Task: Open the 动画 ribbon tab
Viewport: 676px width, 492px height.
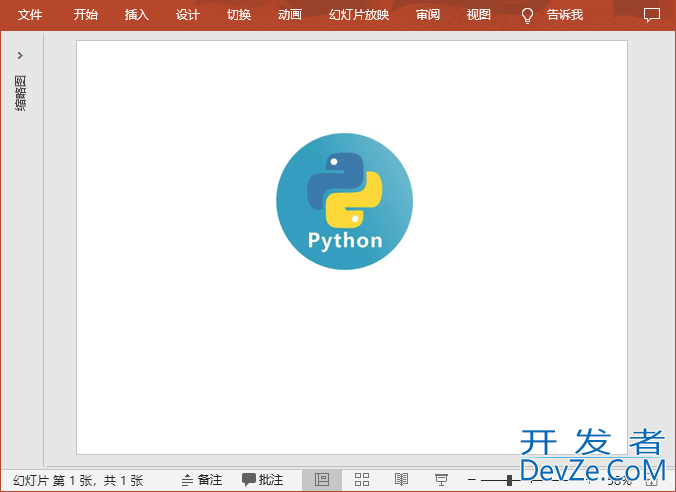Action: pyautogui.click(x=290, y=15)
